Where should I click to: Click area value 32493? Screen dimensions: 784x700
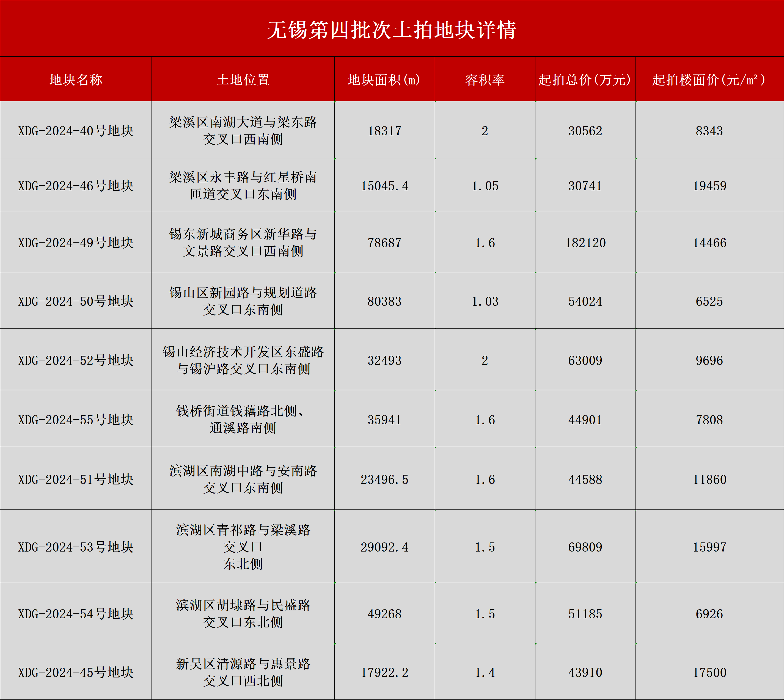pyautogui.click(x=385, y=361)
